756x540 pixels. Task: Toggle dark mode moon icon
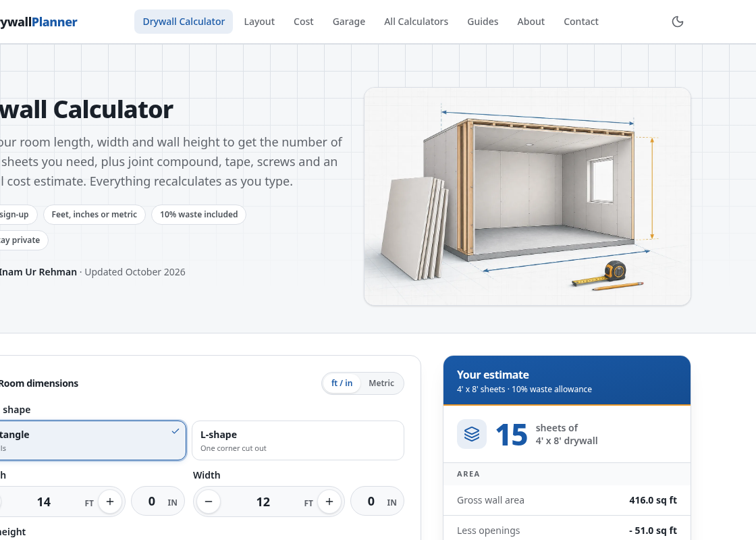[678, 22]
